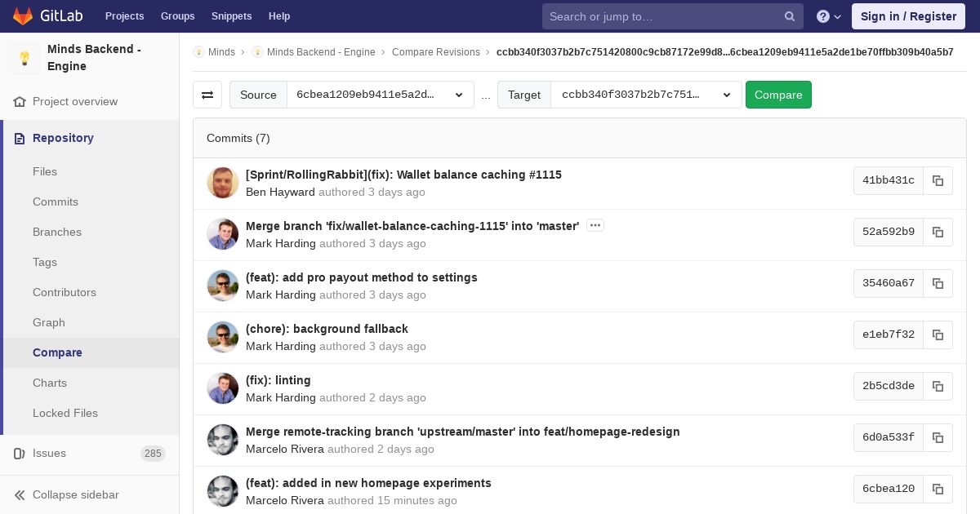Open the merge 'fix/wallet-balance-caching-1115' commit title
Viewport: 980px width, 514px height.
pyautogui.click(x=412, y=226)
